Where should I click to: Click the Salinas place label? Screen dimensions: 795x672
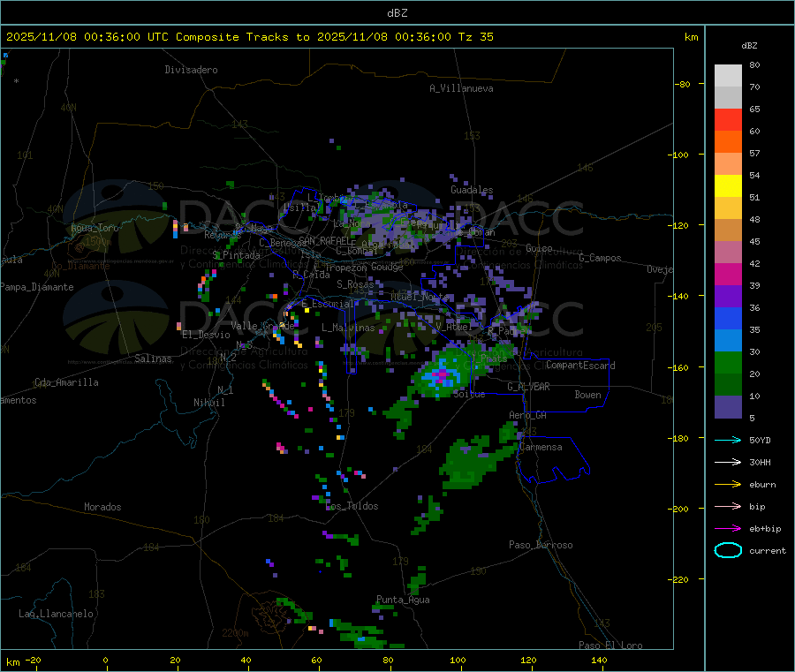pos(153,359)
